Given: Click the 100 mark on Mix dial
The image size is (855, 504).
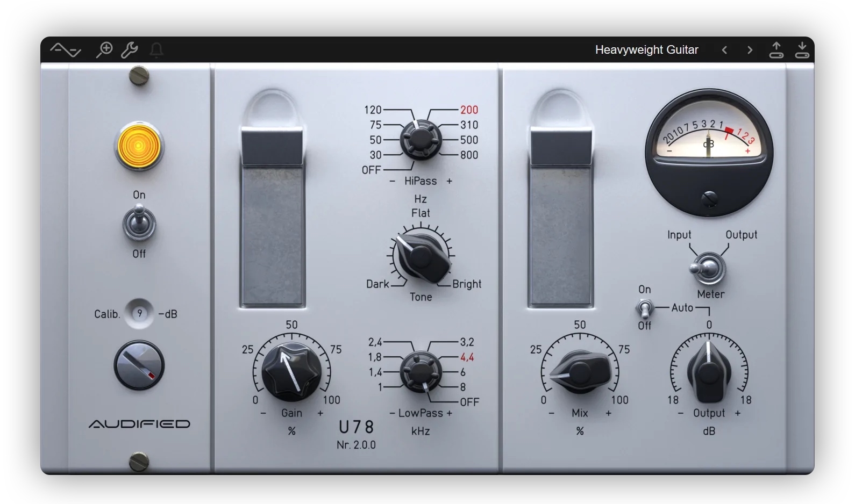Looking at the screenshot, I should (x=619, y=400).
